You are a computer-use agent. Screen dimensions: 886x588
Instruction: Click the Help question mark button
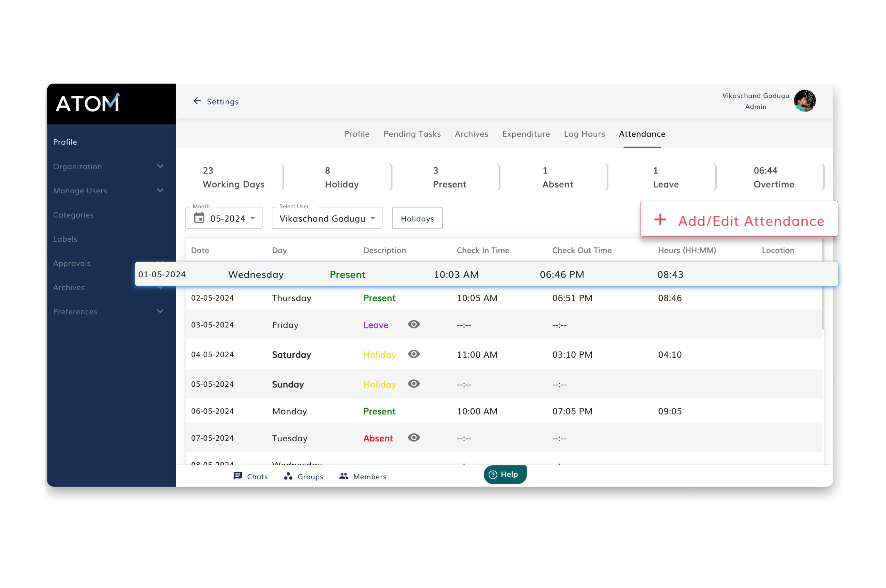505,475
